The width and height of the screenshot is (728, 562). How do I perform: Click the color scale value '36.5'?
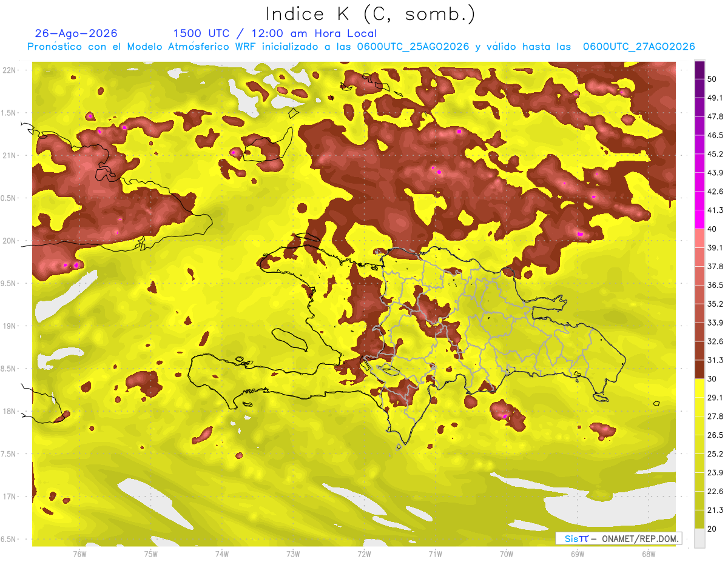click(x=715, y=285)
